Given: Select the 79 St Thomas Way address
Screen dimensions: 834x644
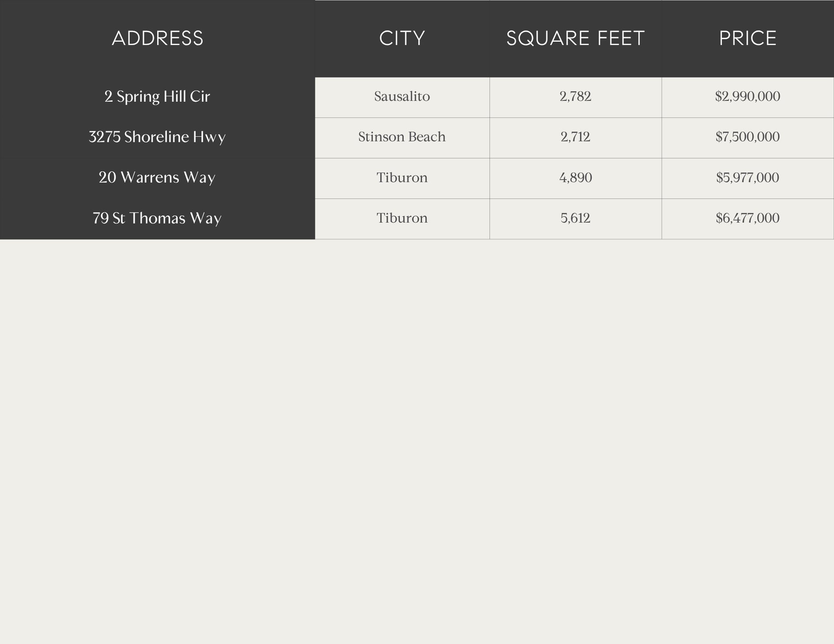Looking at the screenshot, I should click(157, 218).
